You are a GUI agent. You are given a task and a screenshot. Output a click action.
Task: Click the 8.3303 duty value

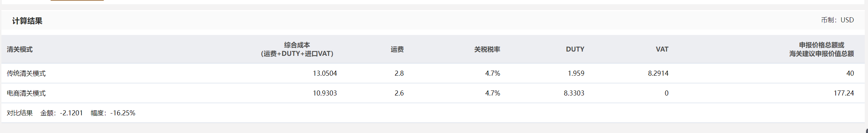(x=574, y=93)
